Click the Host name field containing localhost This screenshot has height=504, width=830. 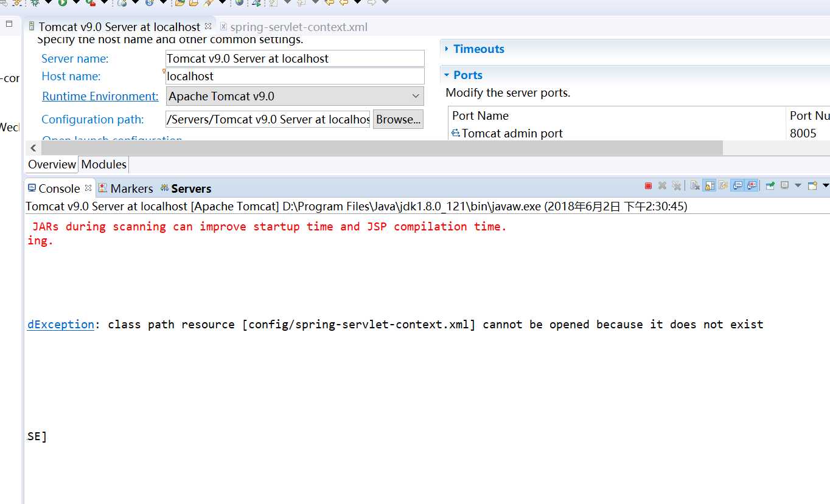pos(295,76)
